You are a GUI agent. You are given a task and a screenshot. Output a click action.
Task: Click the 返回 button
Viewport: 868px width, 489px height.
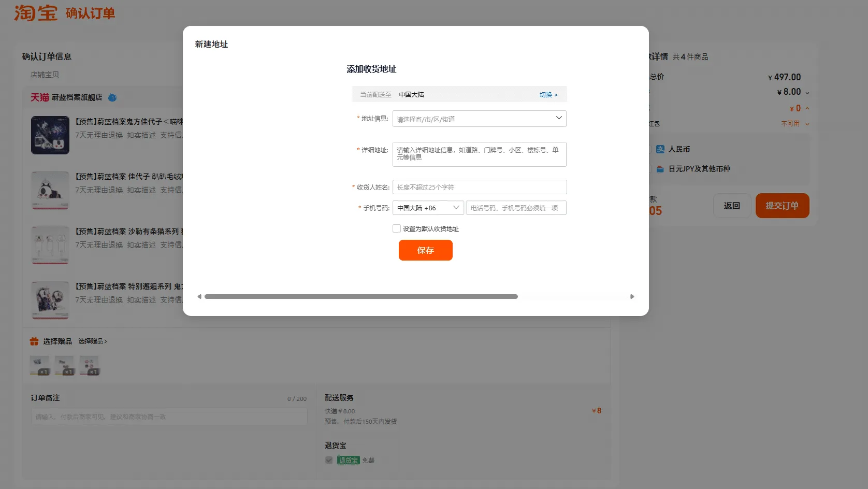point(732,206)
